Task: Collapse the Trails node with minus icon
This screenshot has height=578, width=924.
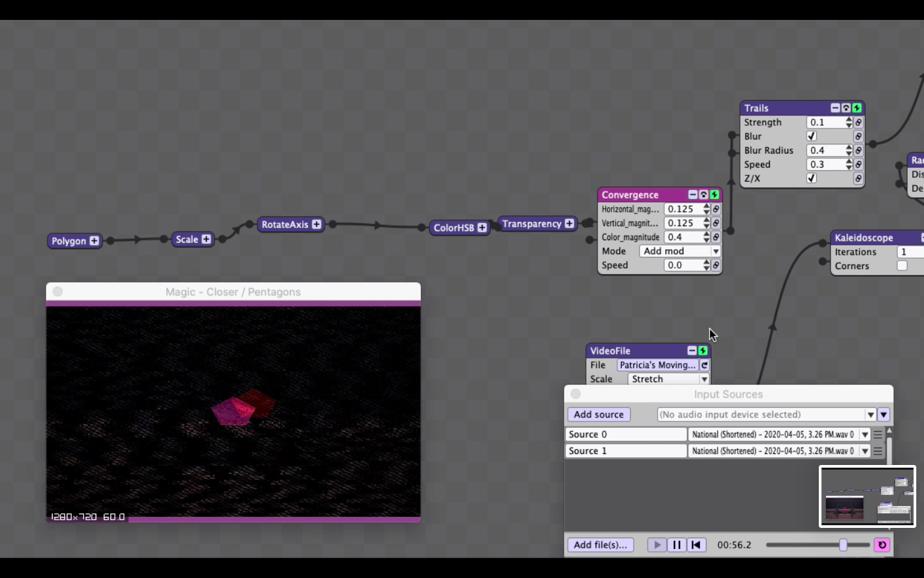Action: [835, 108]
